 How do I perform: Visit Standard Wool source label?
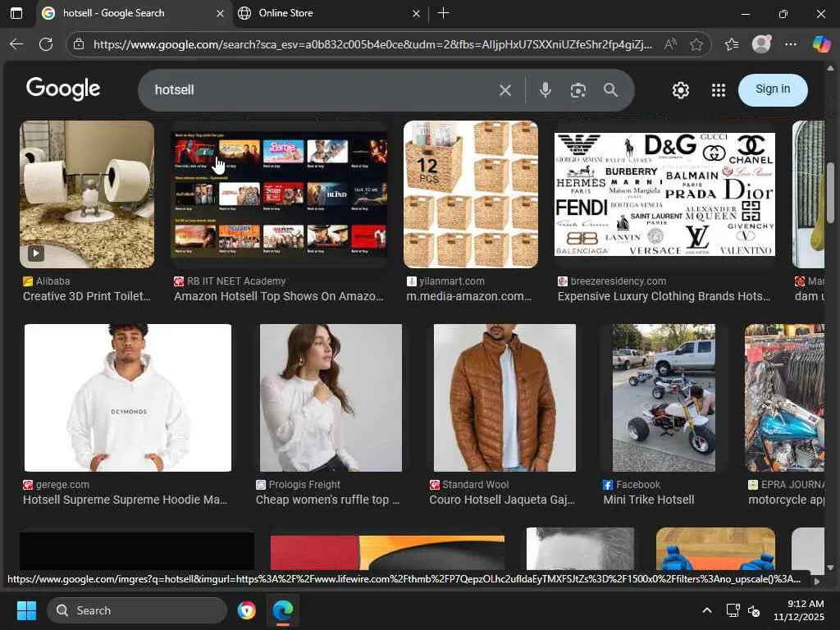(475, 485)
